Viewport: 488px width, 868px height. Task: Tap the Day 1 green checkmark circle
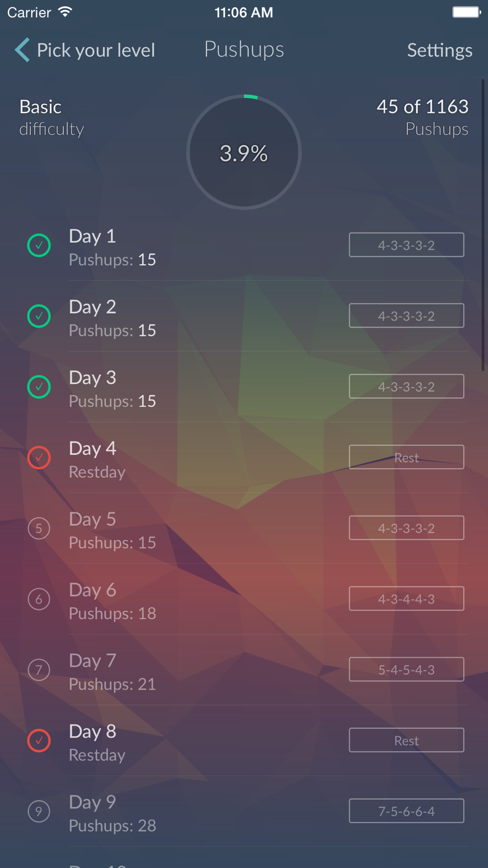click(x=39, y=245)
